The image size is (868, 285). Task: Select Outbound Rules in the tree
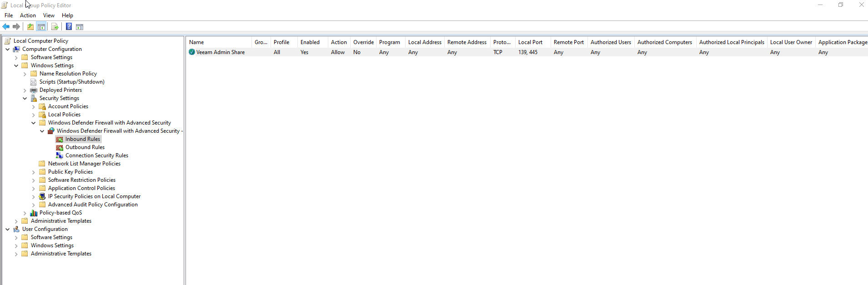coord(85,147)
